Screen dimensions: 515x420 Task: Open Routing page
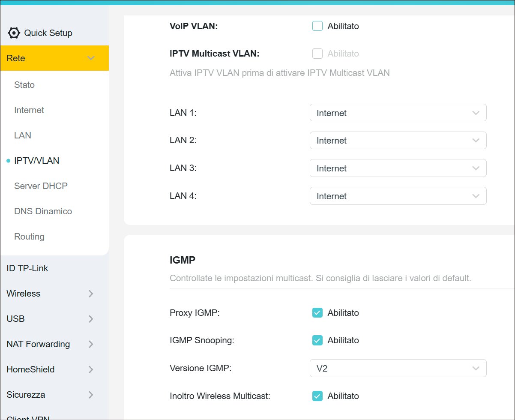point(29,237)
